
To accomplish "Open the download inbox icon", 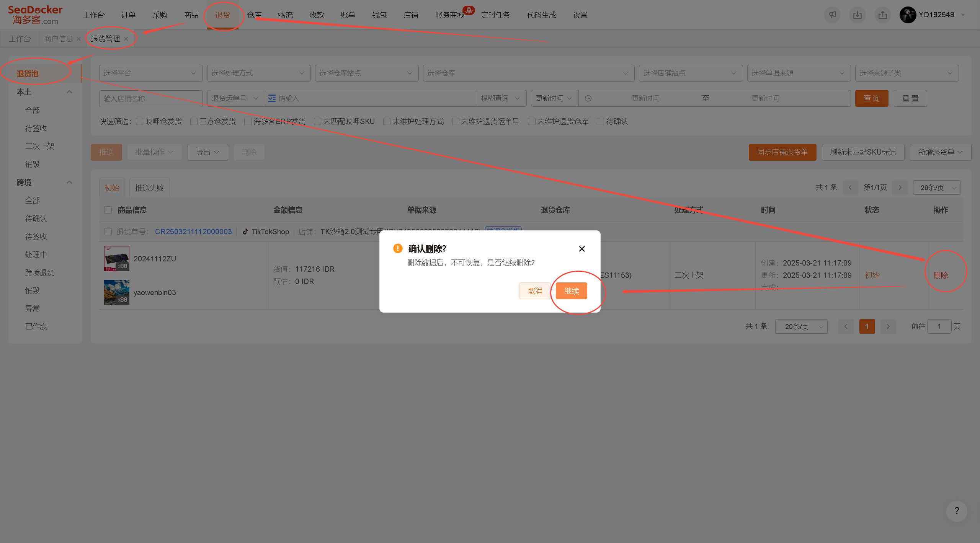I will [x=857, y=15].
